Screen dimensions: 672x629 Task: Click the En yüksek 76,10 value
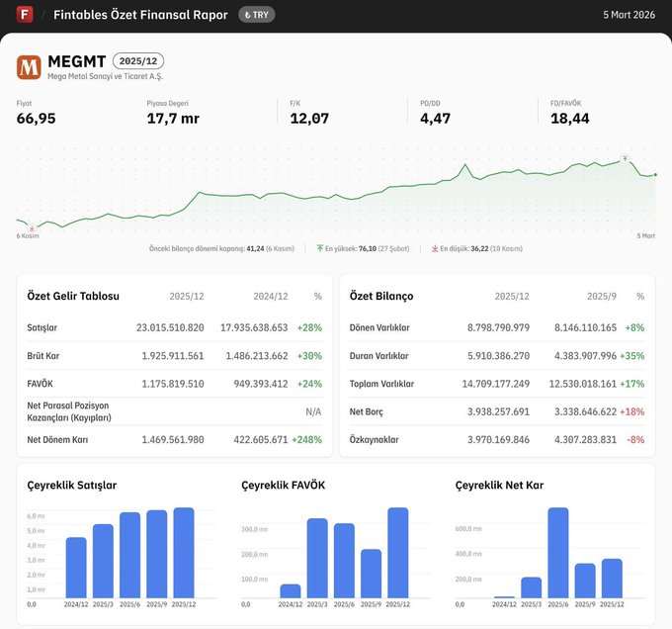pyautogui.click(x=367, y=248)
